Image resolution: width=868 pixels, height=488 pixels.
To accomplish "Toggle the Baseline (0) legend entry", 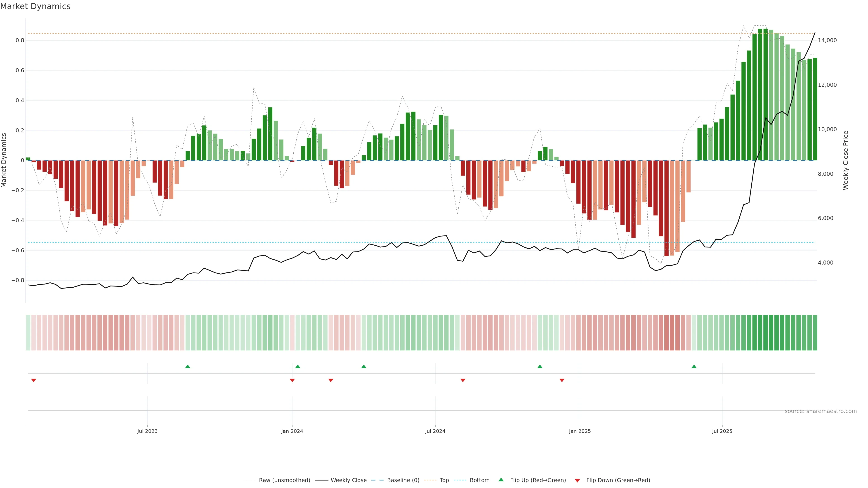I will 403,480.
